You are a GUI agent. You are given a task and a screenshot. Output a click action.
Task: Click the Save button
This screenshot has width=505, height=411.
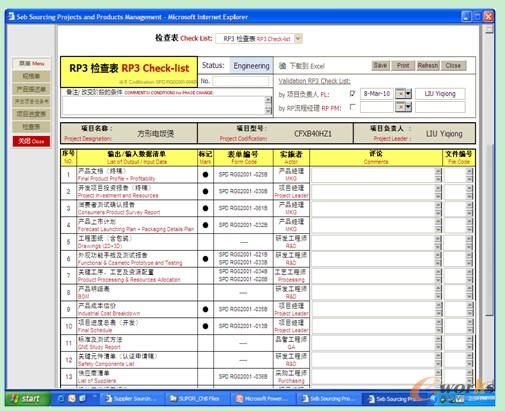coord(380,65)
